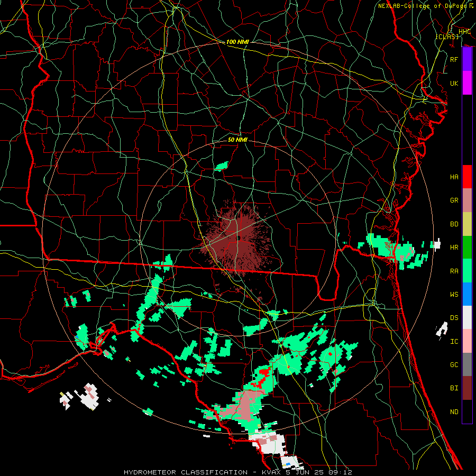Image resolution: width=476 pixels, height=476 pixels.
Task: Click the 'BD' legend label
Action: [454, 224]
